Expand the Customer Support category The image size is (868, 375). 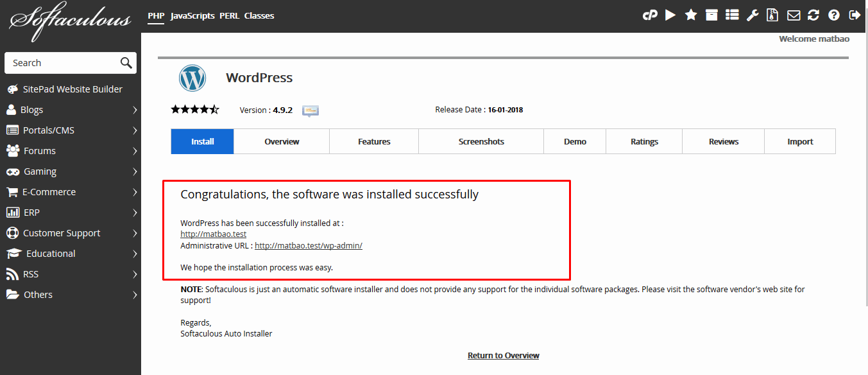coord(71,233)
